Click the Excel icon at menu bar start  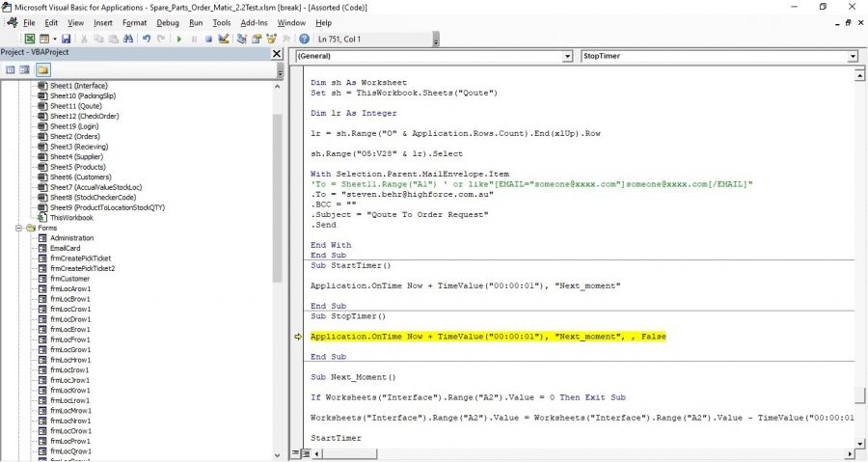tap(12, 23)
